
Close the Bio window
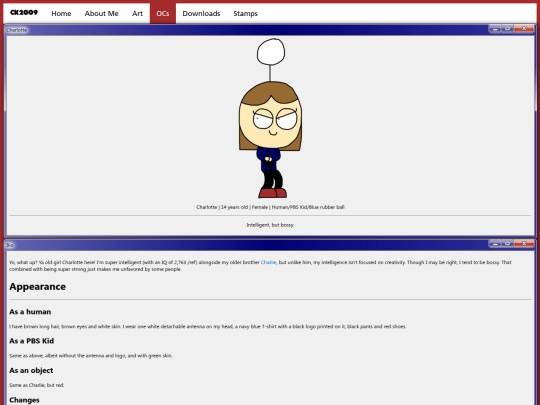[x=524, y=244]
